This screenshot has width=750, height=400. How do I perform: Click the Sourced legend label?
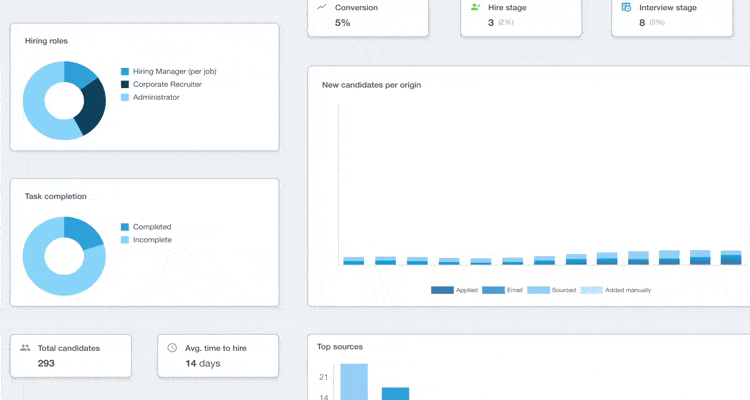[564, 290]
